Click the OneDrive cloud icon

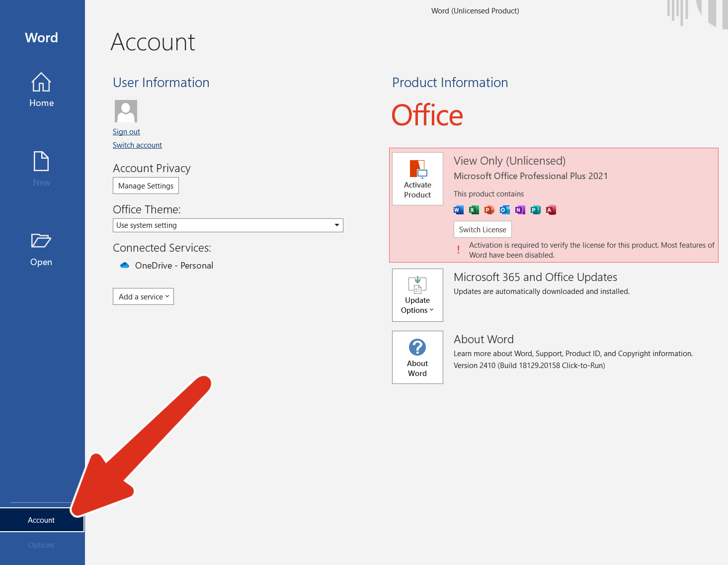coord(125,266)
